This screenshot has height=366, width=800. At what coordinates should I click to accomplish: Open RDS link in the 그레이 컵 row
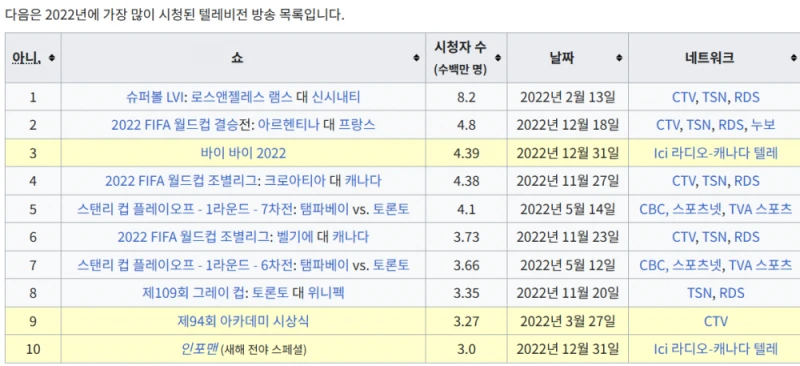pyautogui.click(x=732, y=294)
